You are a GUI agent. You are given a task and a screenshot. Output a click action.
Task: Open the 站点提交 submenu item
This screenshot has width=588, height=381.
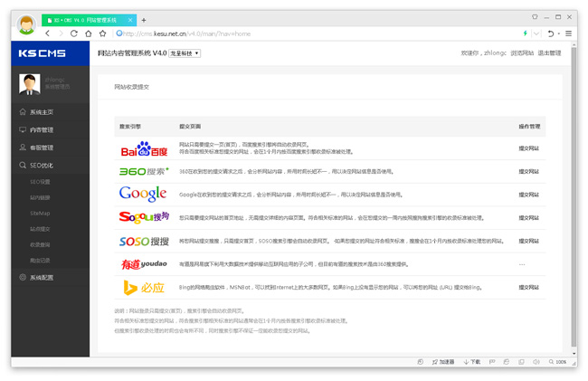pos(40,229)
